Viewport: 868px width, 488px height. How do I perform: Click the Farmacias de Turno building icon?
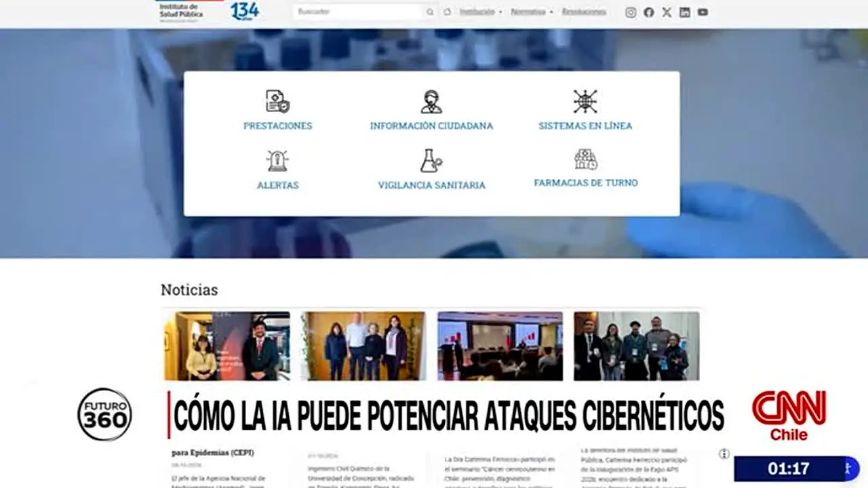coord(586,159)
